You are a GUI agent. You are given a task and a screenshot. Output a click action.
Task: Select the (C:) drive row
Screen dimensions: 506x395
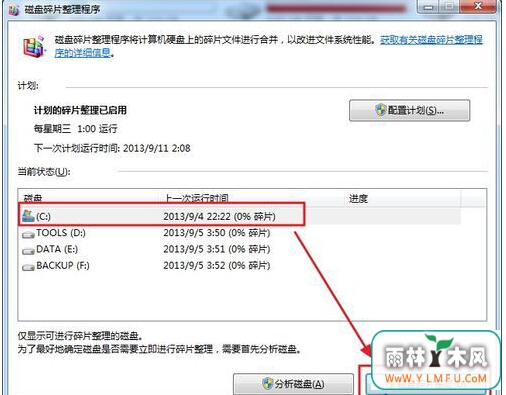(240, 216)
